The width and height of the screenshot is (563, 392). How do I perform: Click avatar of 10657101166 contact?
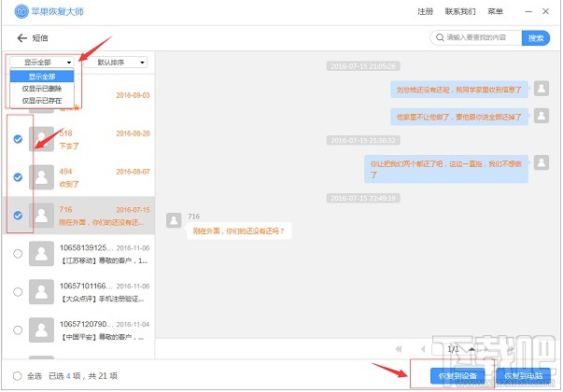pos(42,292)
